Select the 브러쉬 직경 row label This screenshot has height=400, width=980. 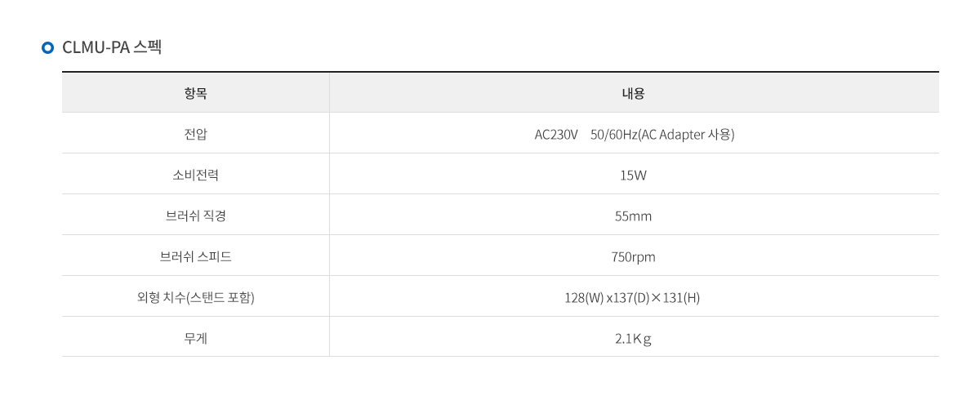196,216
